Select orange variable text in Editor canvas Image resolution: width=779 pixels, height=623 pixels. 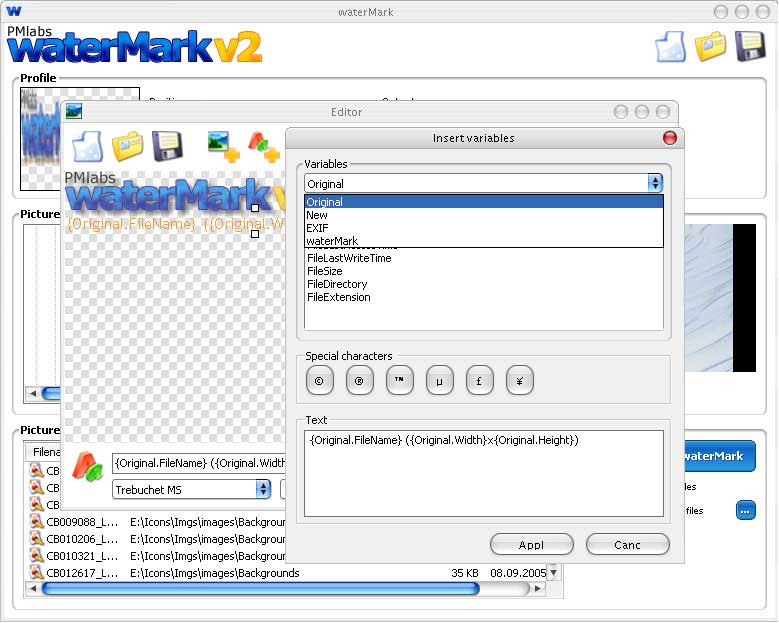tap(175, 224)
